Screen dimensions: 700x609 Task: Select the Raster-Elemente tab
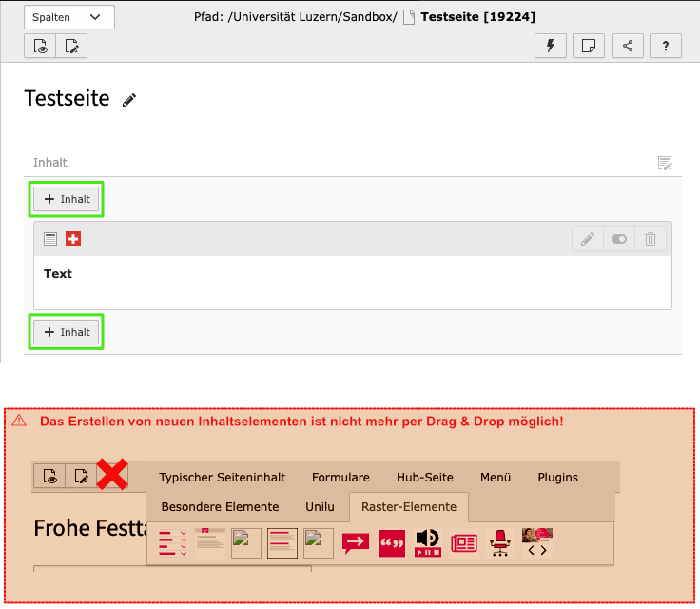(x=409, y=506)
